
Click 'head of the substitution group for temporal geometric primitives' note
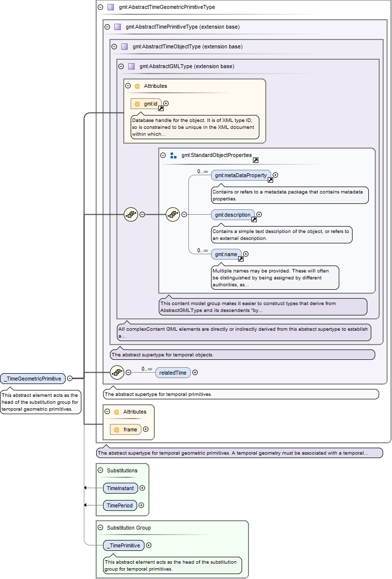click(x=40, y=402)
